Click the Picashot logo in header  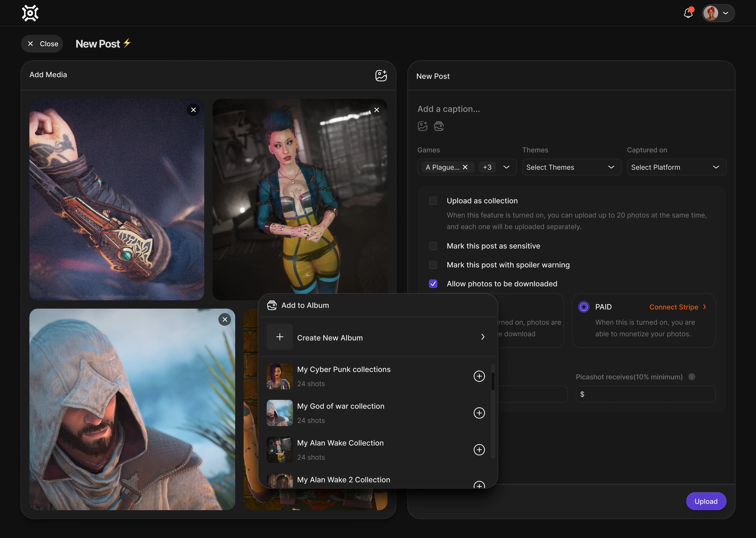pos(30,13)
